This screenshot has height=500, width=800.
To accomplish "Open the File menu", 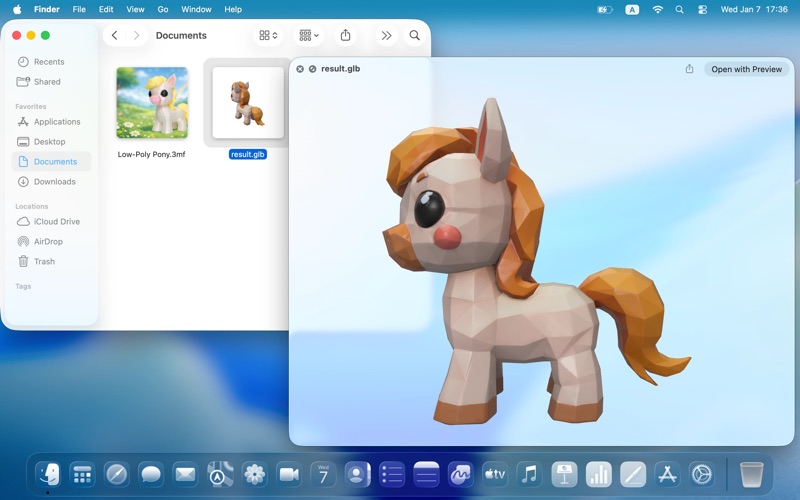I will pos(79,9).
